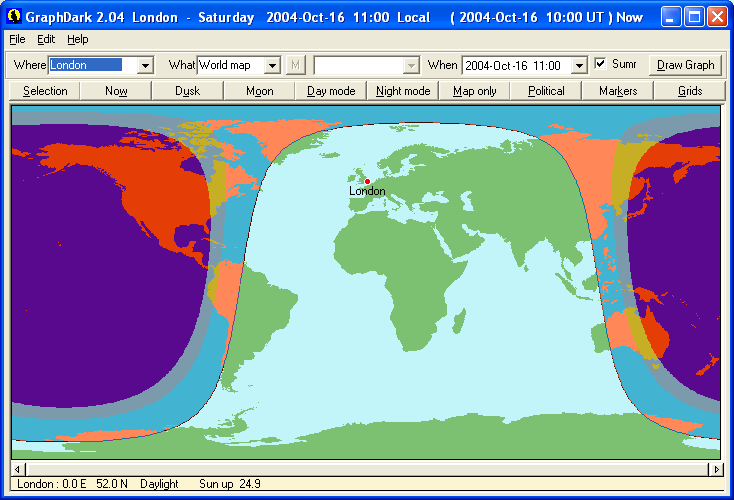Click the Now button

116,91
